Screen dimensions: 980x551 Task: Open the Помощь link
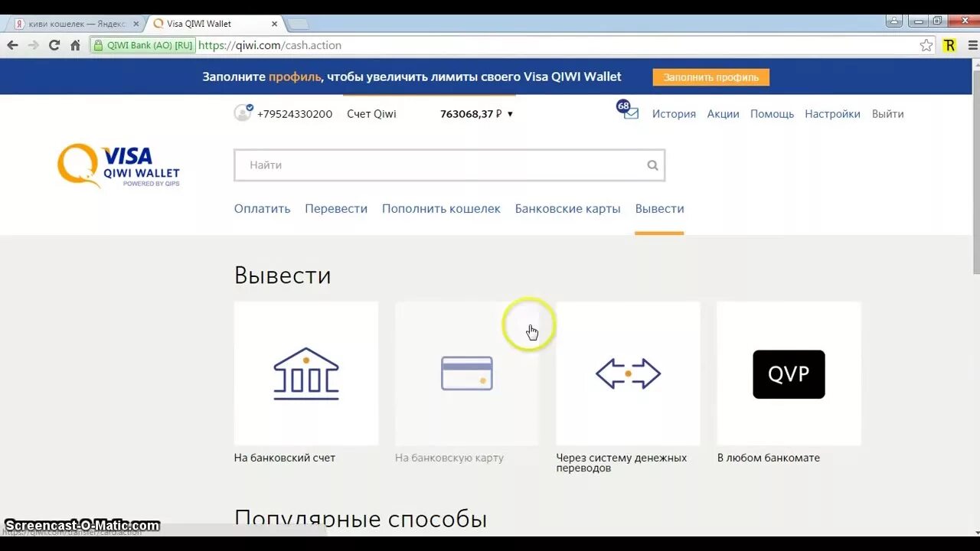(772, 113)
